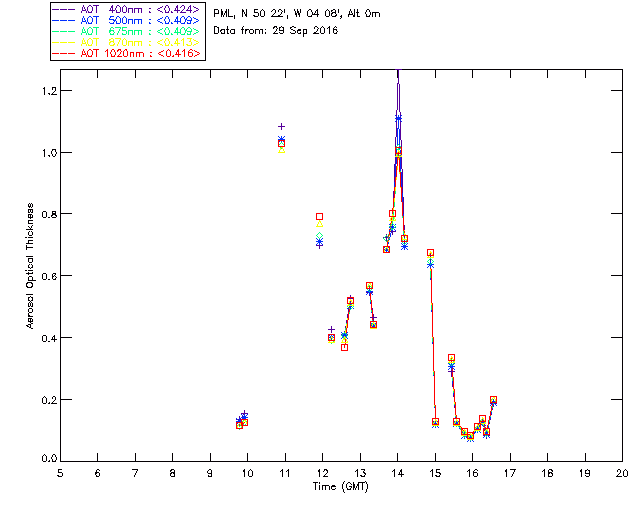640x512 pixels.
Task: Click the Time (GMT) axis label
Action: tap(341, 487)
